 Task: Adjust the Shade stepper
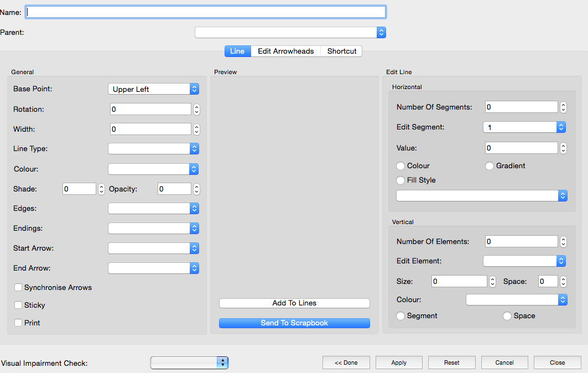[101, 189]
